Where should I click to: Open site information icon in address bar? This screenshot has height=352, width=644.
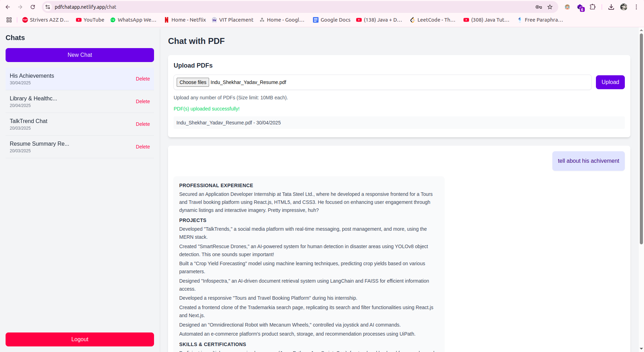click(48, 7)
